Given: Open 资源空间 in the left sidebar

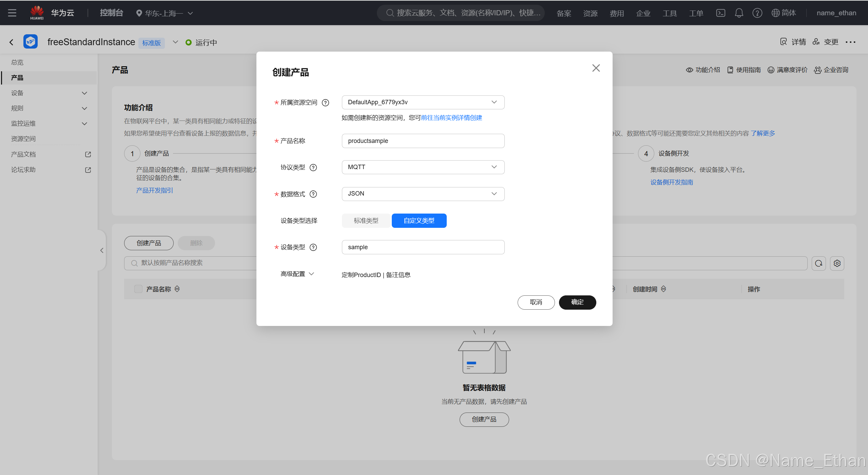Looking at the screenshot, I should tap(23, 139).
